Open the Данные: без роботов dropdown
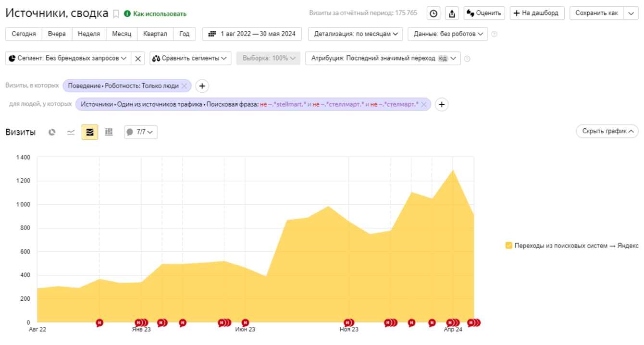Image resolution: width=644 pixels, height=345 pixels. coord(447,34)
